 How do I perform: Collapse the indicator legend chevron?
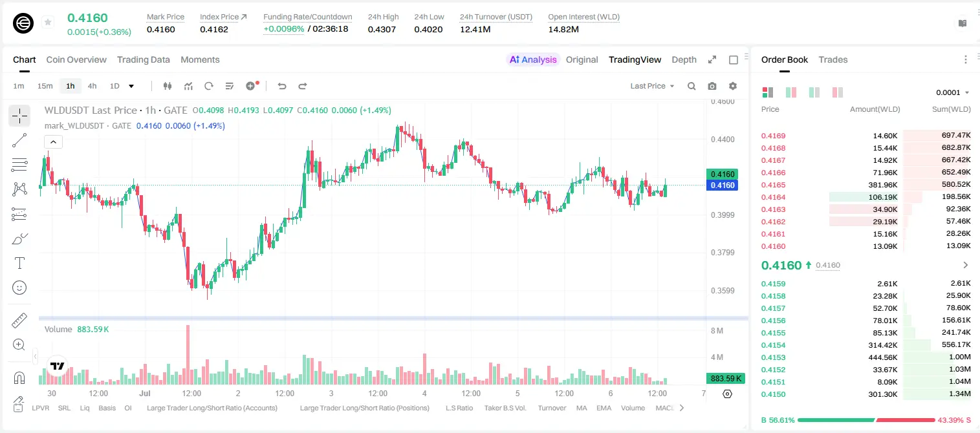tap(53, 142)
